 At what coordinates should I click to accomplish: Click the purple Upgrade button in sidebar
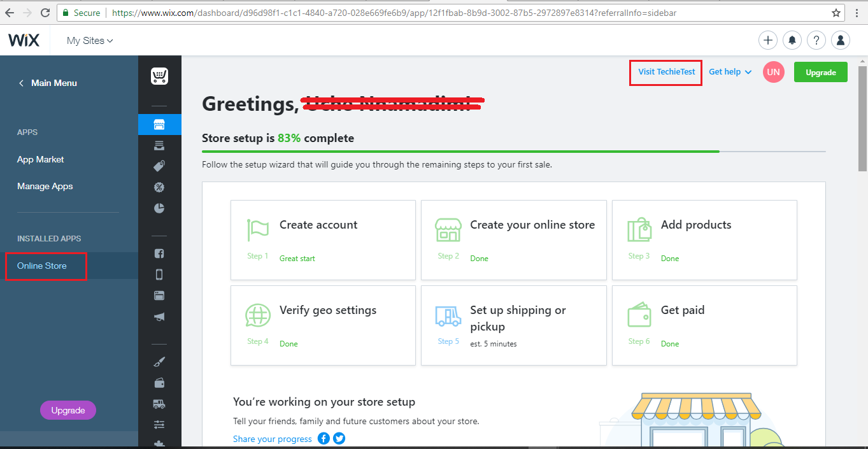tap(68, 410)
